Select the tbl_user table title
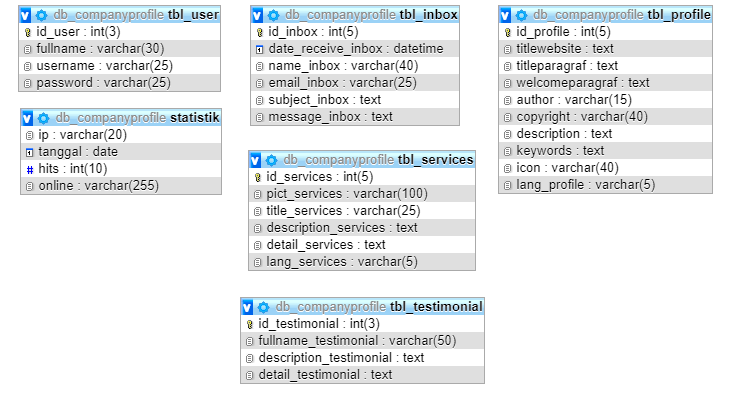This screenshot has width=735, height=395. [193, 15]
